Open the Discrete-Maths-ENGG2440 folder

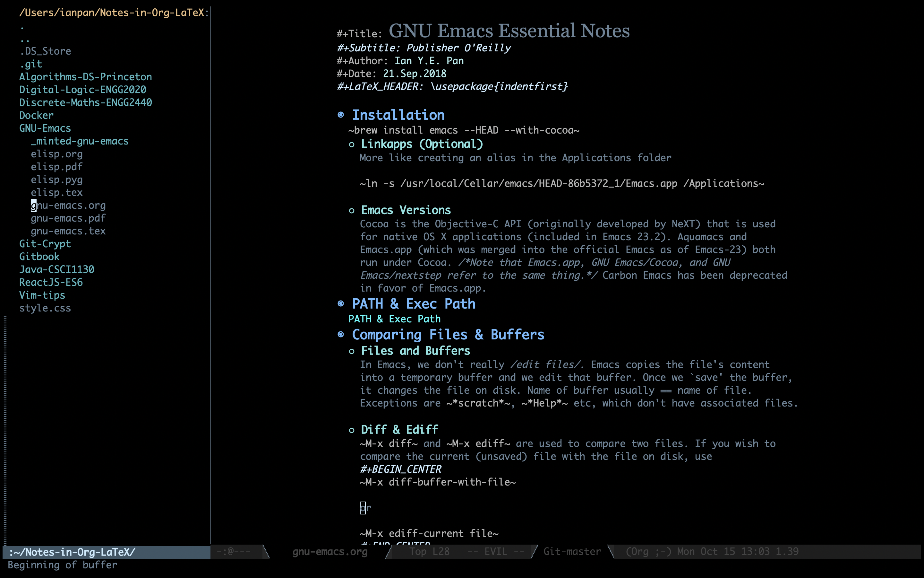pos(86,102)
